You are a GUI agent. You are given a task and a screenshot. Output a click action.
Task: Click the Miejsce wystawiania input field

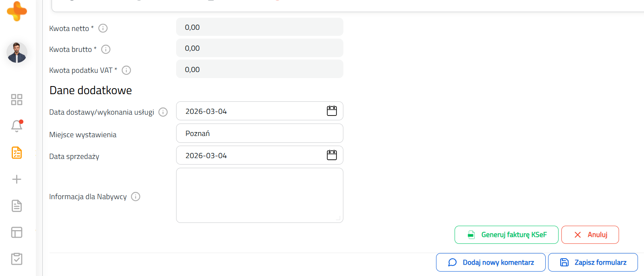tap(260, 133)
